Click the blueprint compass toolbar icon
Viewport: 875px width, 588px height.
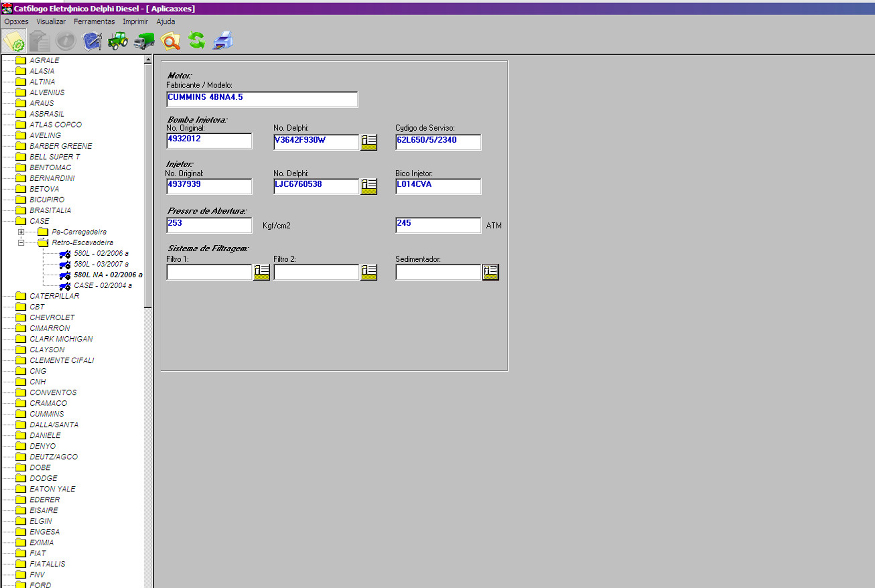coord(92,41)
